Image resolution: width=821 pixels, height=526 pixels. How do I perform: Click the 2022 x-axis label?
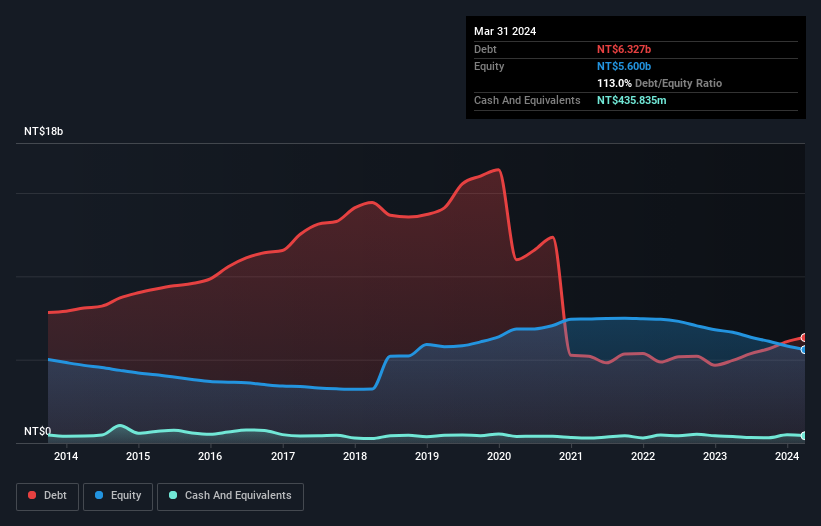tap(643, 456)
